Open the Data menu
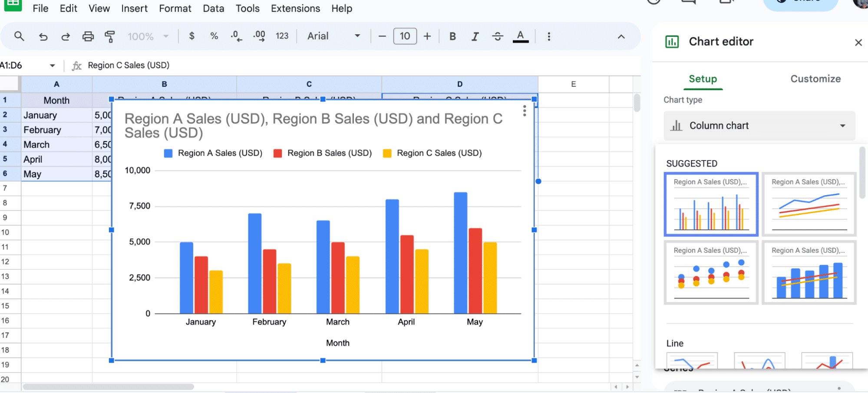This screenshot has height=393, width=868. [x=213, y=8]
